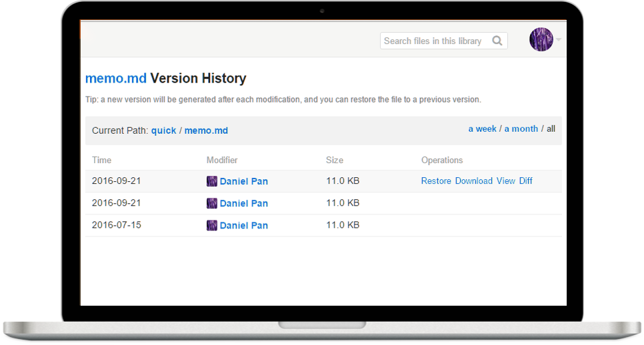Click Daniel Pan's avatar in the second version row
The image size is (644, 345).
coord(212,203)
